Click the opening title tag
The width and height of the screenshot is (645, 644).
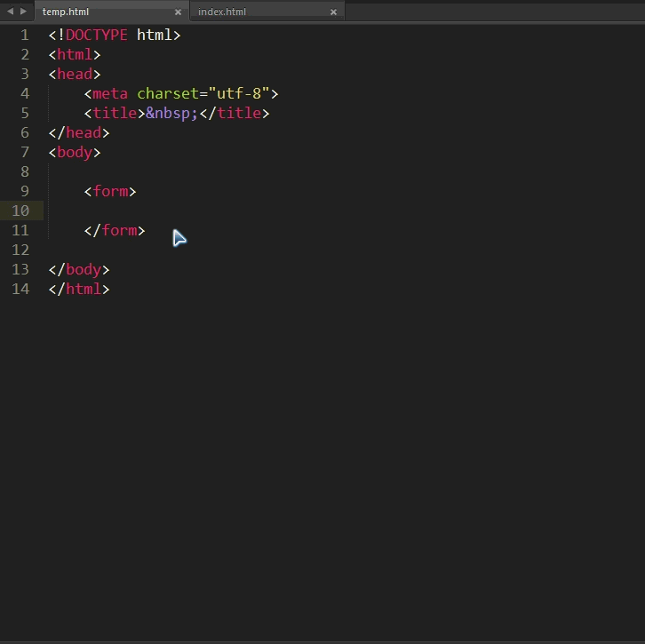(115, 114)
